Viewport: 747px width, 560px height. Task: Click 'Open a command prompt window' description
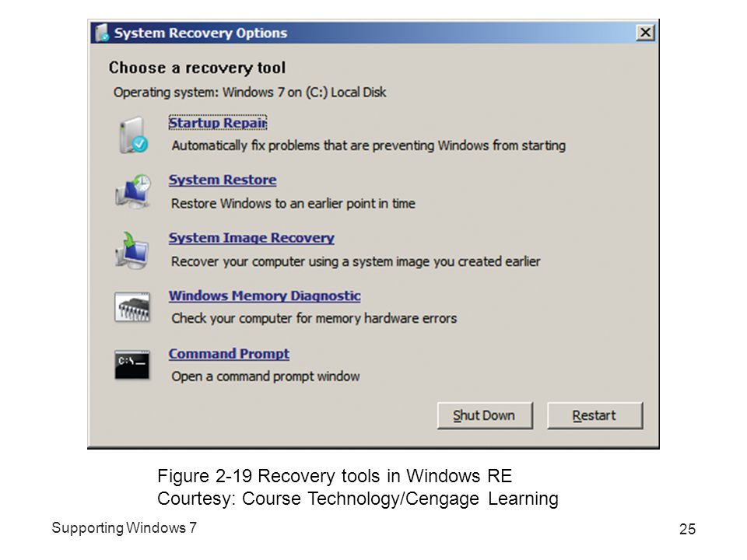266,376
